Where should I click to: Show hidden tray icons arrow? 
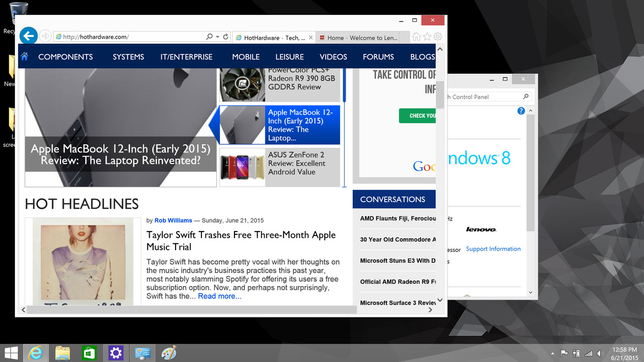553,353
